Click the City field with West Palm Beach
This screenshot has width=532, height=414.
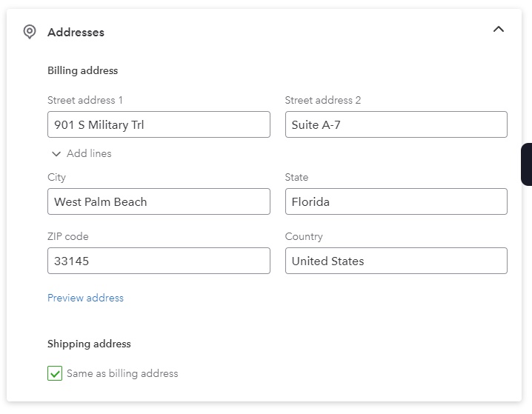[159, 201]
